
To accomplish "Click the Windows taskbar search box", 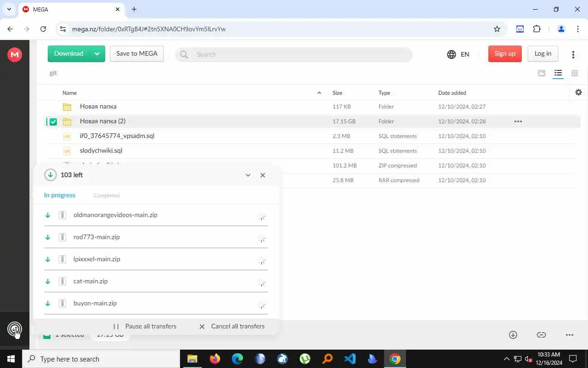I will pos(101,359).
